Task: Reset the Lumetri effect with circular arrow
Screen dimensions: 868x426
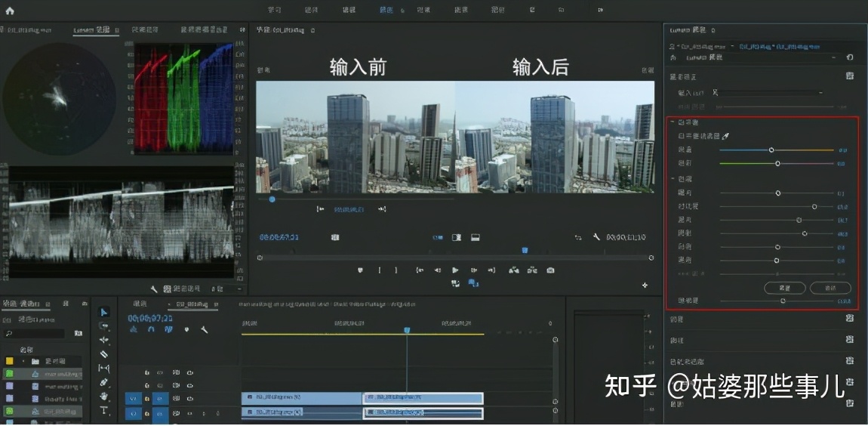Action: coord(850,57)
